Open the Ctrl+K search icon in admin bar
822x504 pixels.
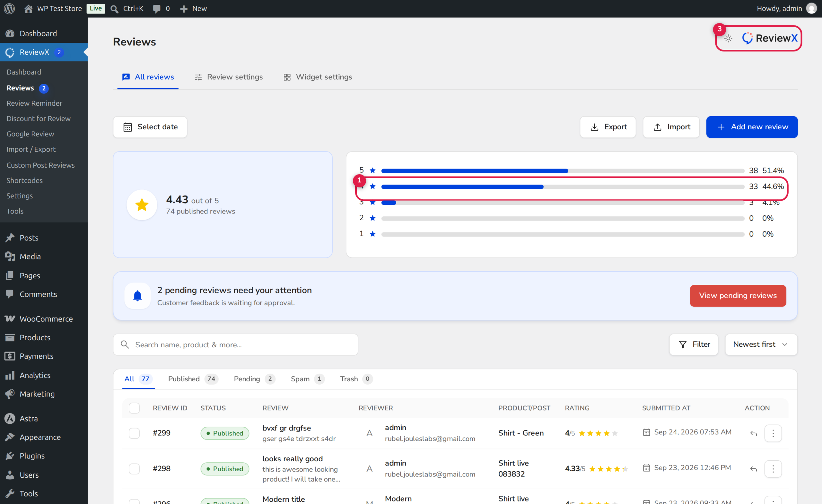tap(114, 9)
